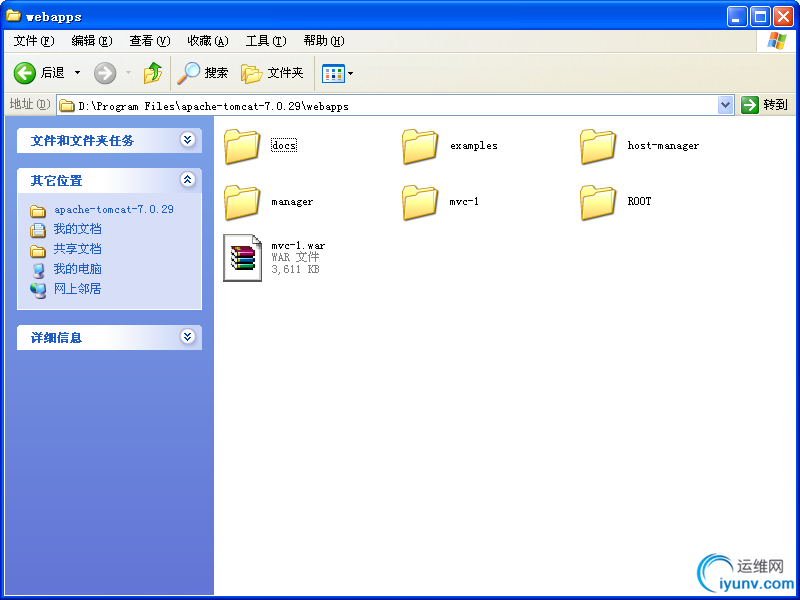800x600 pixels.
Task: Click the mvc-1.war file name label
Action: tap(298, 246)
